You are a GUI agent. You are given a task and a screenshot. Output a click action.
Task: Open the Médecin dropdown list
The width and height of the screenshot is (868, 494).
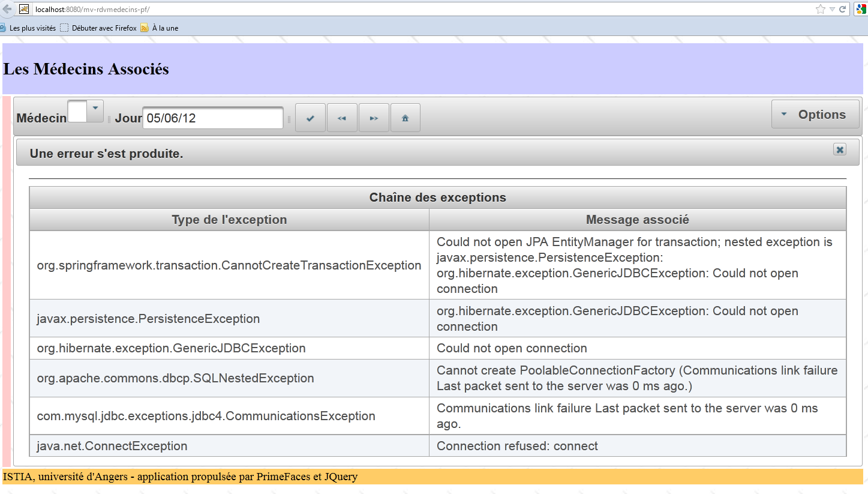(x=95, y=111)
